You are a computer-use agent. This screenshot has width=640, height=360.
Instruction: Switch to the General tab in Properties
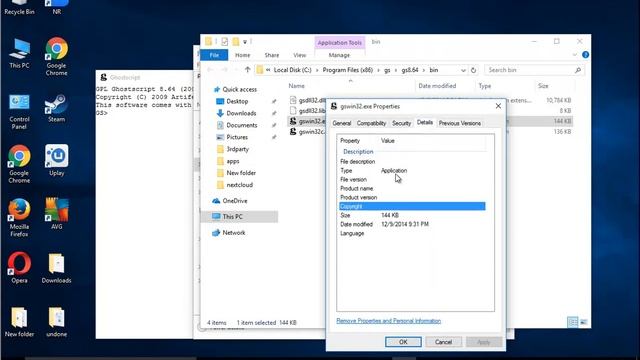[342, 123]
